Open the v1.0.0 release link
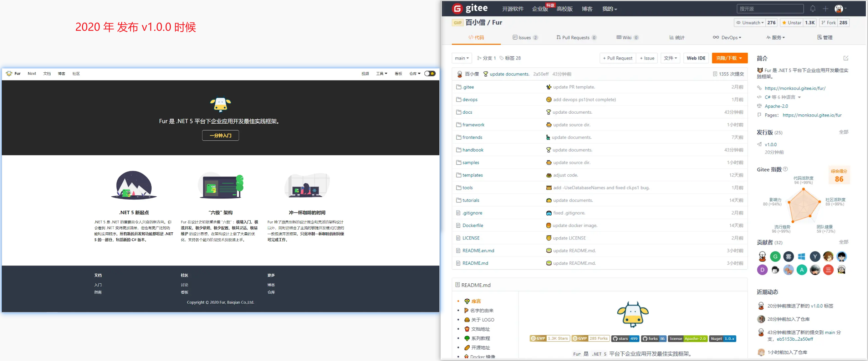 pos(771,144)
